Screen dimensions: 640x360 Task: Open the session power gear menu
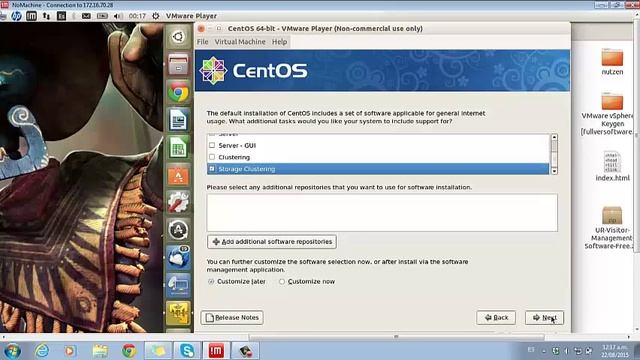[156, 16]
